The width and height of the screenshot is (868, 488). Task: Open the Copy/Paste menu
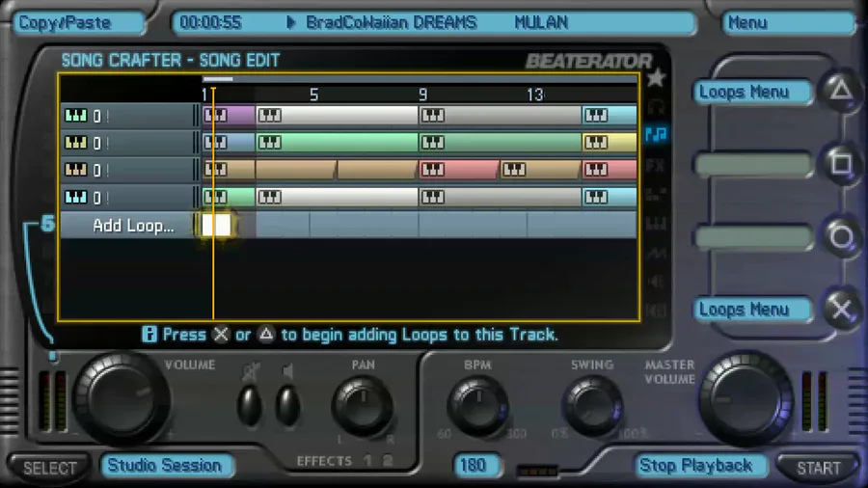(x=79, y=23)
